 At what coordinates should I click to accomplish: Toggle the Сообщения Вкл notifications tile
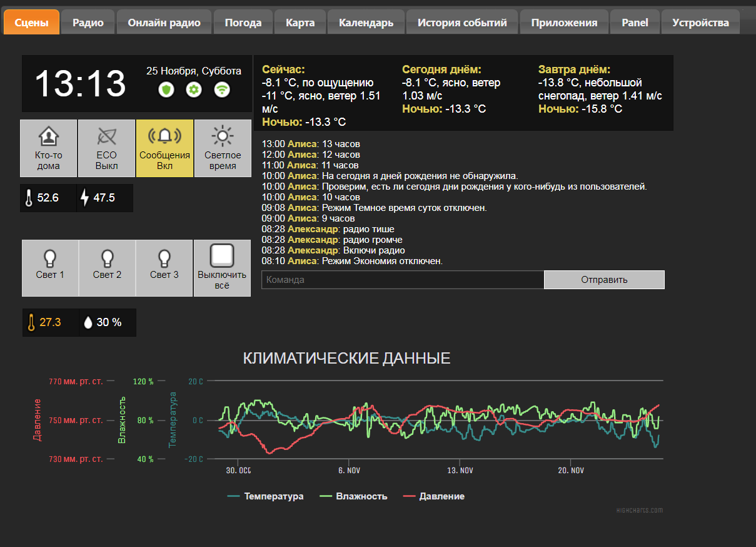coord(164,148)
